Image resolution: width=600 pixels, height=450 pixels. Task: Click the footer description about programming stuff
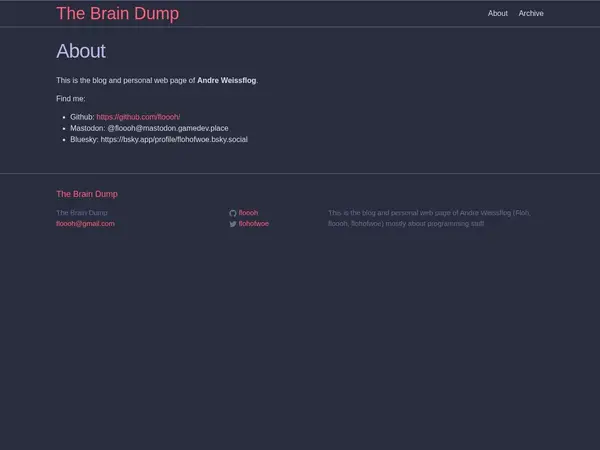pyautogui.click(x=429, y=218)
